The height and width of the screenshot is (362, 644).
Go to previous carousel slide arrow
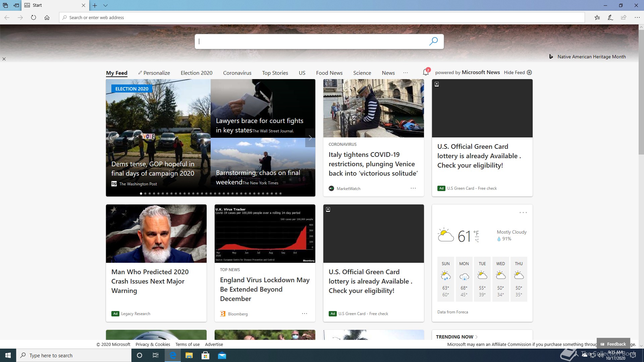pyautogui.click(x=111, y=138)
